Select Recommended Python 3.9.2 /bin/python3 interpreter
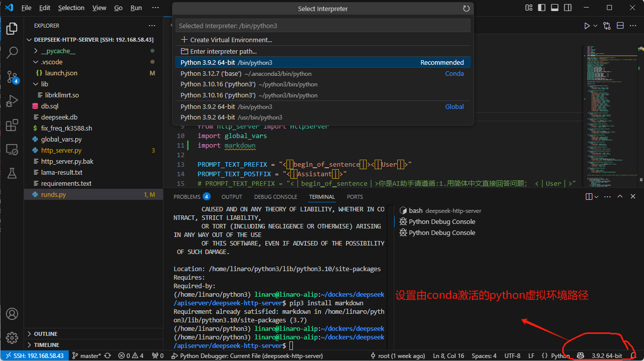The height and width of the screenshot is (361, 644). 323,62
